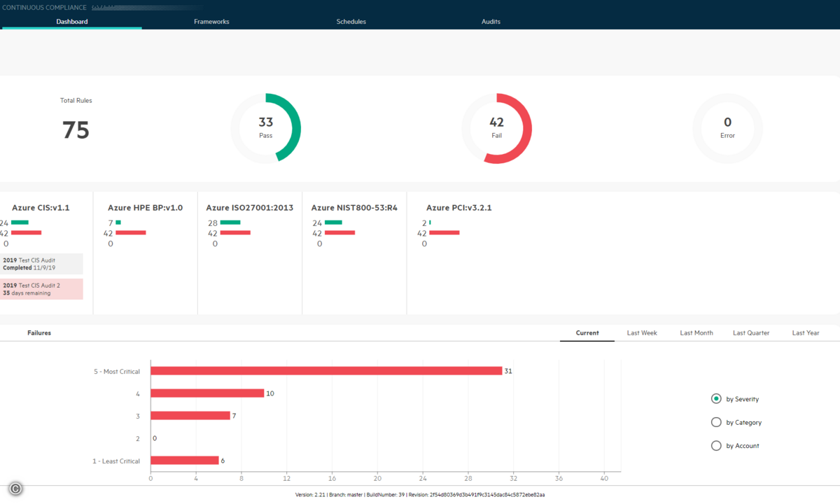
Task: Click the Total Rules count 75
Action: tap(76, 130)
